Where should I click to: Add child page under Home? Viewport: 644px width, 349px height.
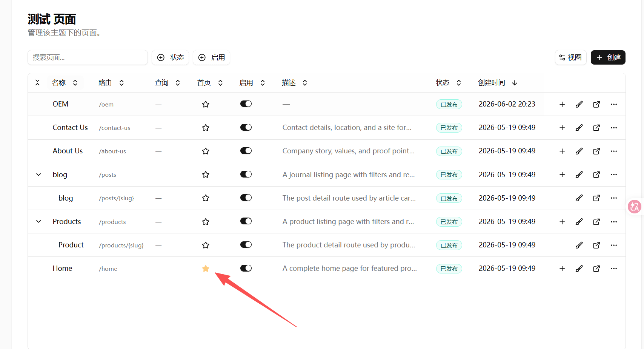point(562,269)
